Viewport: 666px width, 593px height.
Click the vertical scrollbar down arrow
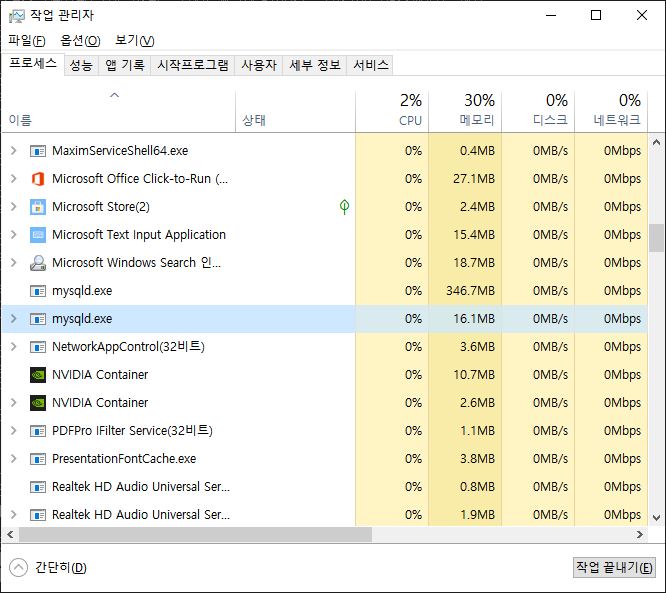(656, 518)
